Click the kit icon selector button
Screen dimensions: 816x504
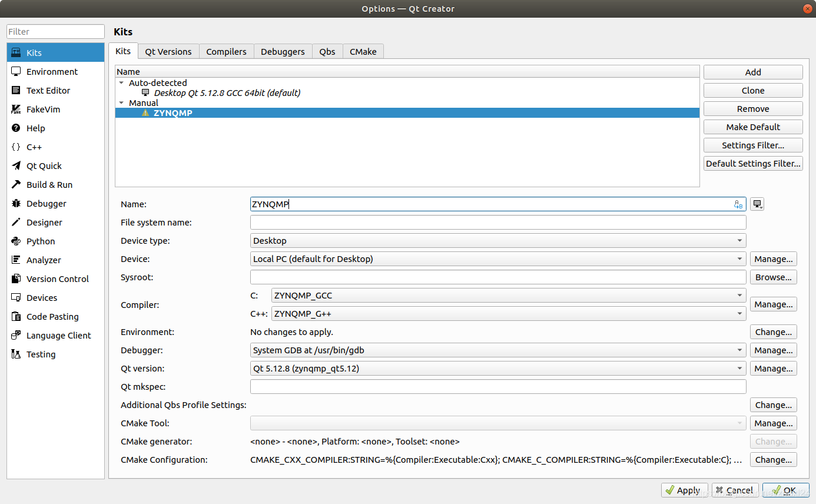coord(757,204)
